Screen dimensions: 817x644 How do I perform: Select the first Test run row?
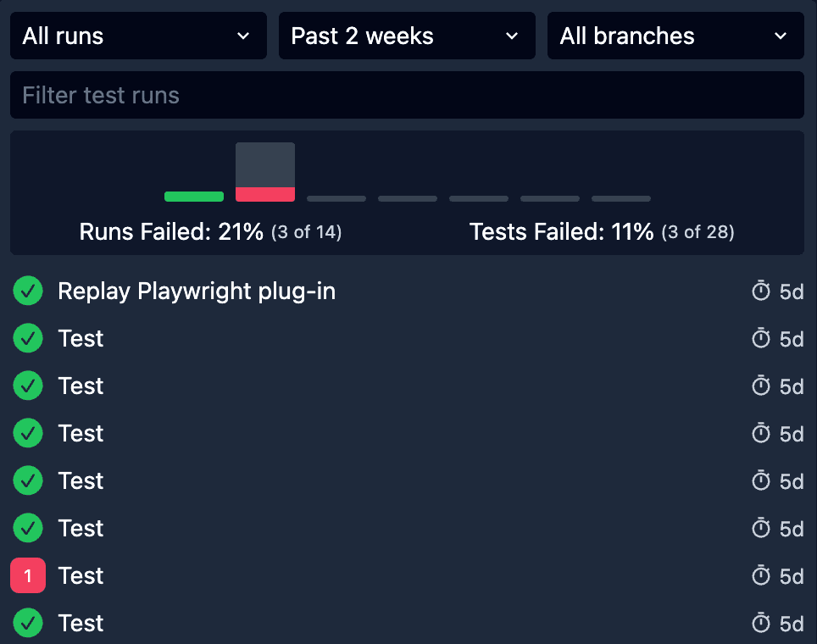coord(81,338)
